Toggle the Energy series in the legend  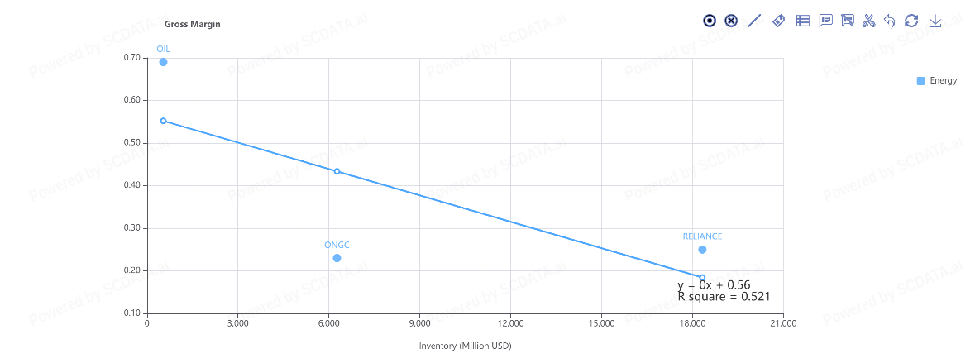coord(943,81)
